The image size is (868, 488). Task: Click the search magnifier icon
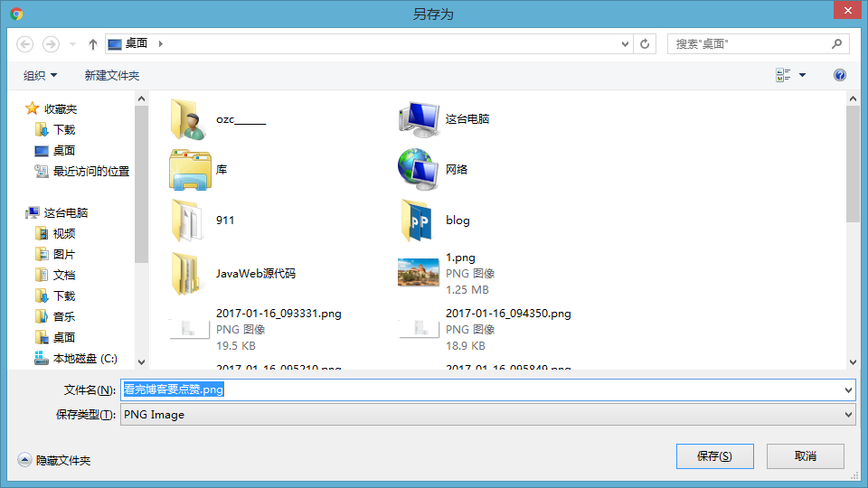[x=836, y=43]
